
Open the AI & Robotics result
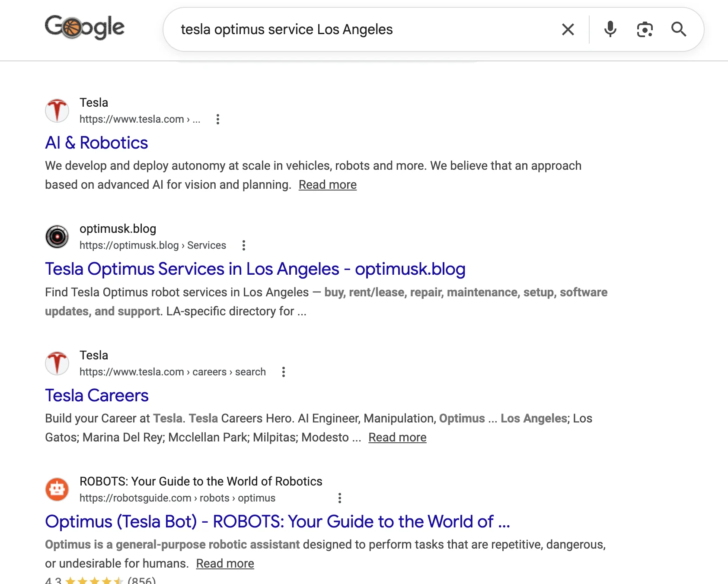[96, 143]
